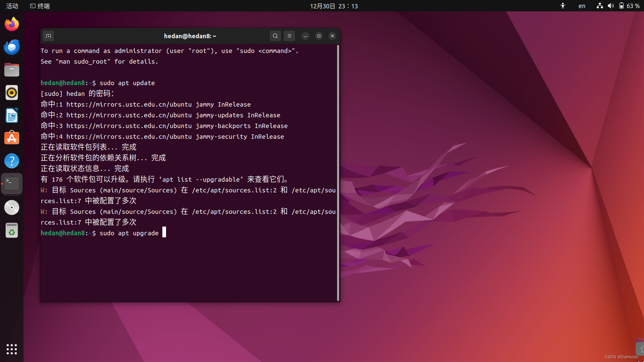
Task: Open the accessibility menu
Action: 563,6
